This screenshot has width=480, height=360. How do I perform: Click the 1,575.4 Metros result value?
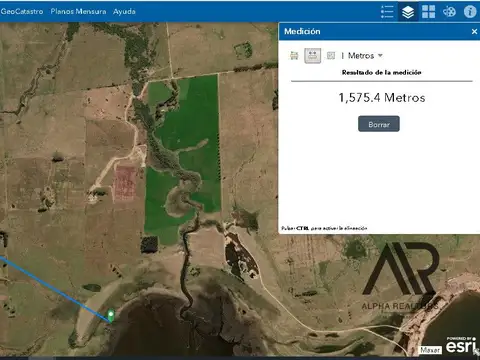tap(382, 98)
